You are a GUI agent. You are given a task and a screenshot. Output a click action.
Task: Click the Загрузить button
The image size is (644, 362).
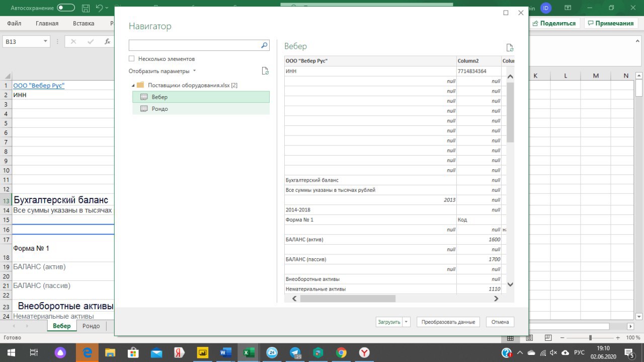point(389,322)
